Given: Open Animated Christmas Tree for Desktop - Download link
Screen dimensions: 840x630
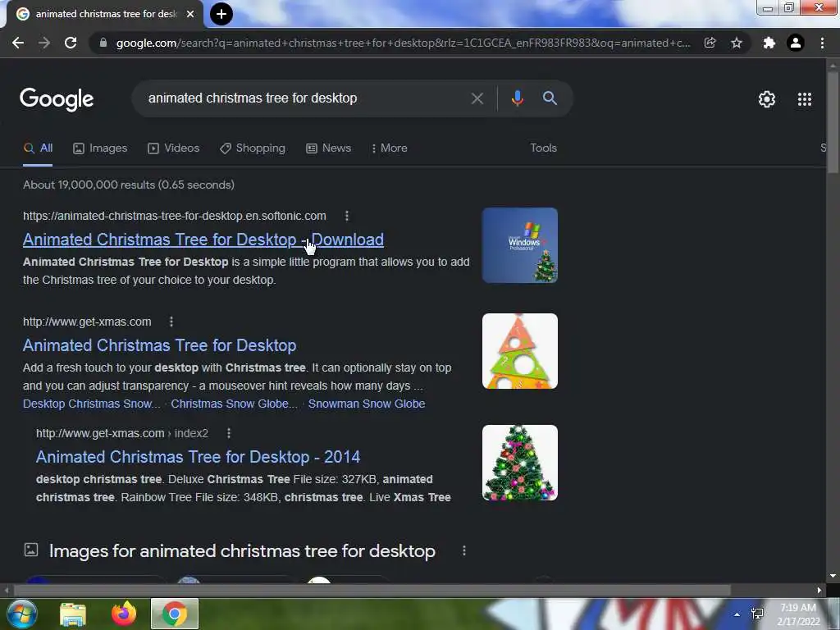Looking at the screenshot, I should [x=203, y=240].
